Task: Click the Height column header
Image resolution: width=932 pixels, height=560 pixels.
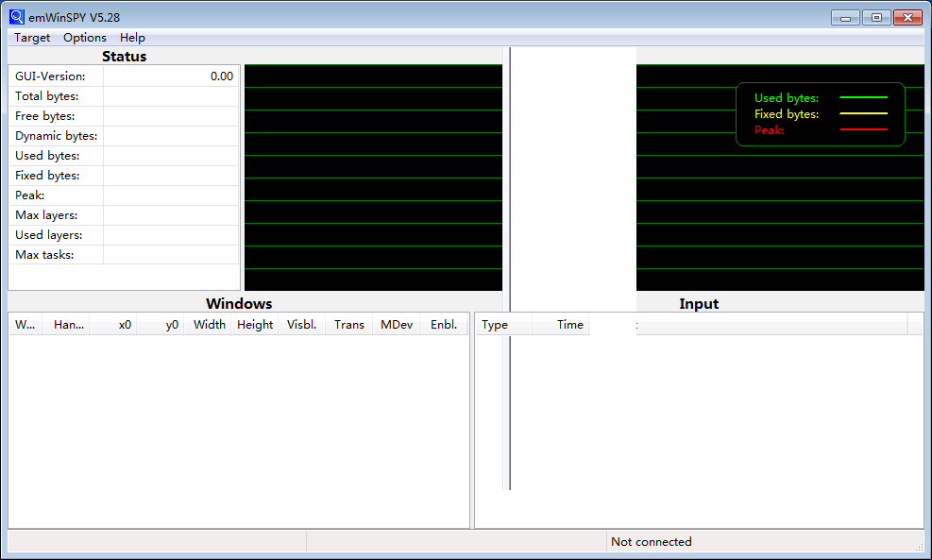Action: click(255, 325)
